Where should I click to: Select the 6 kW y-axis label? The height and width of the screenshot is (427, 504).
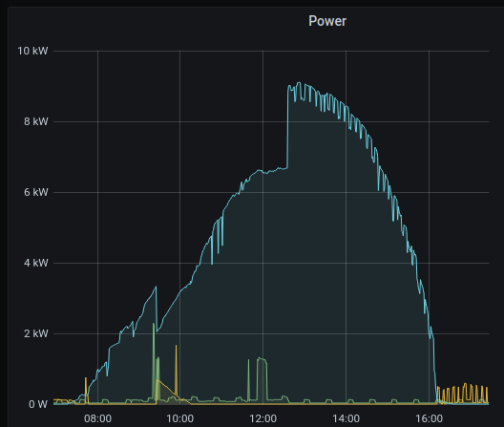(x=36, y=192)
